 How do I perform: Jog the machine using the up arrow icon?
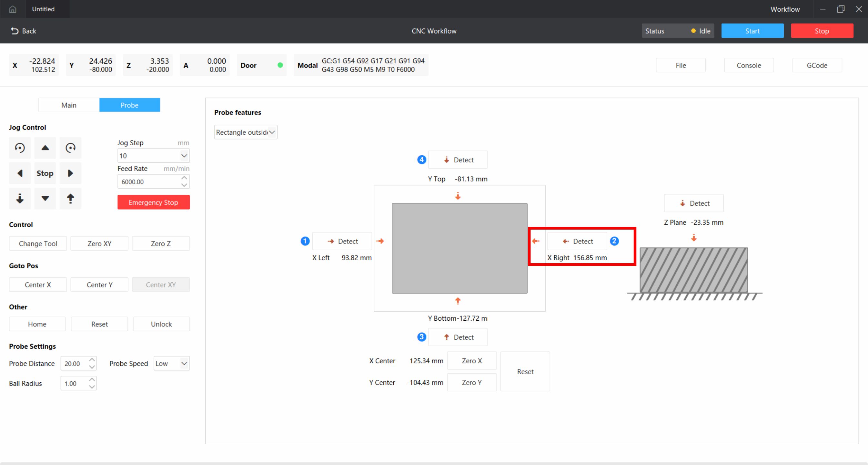pos(45,148)
